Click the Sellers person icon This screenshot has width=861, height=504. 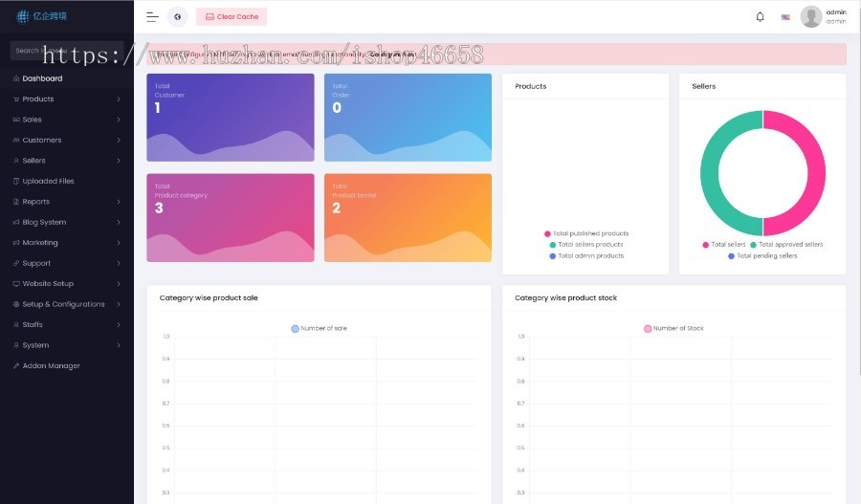pyautogui.click(x=16, y=161)
